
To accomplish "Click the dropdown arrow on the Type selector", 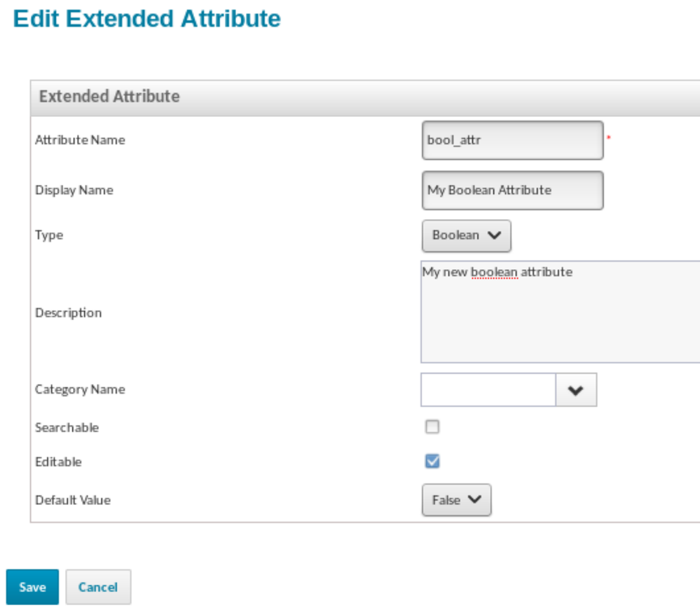I will point(495,235).
